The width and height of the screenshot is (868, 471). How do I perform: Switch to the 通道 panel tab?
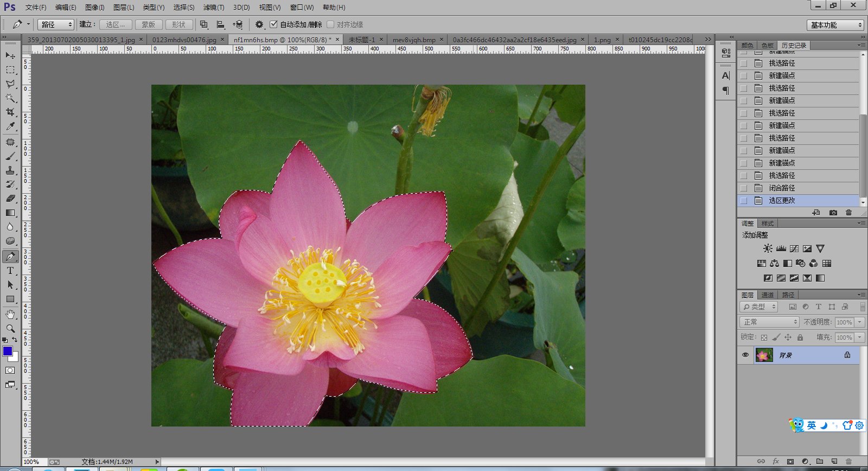pos(768,295)
